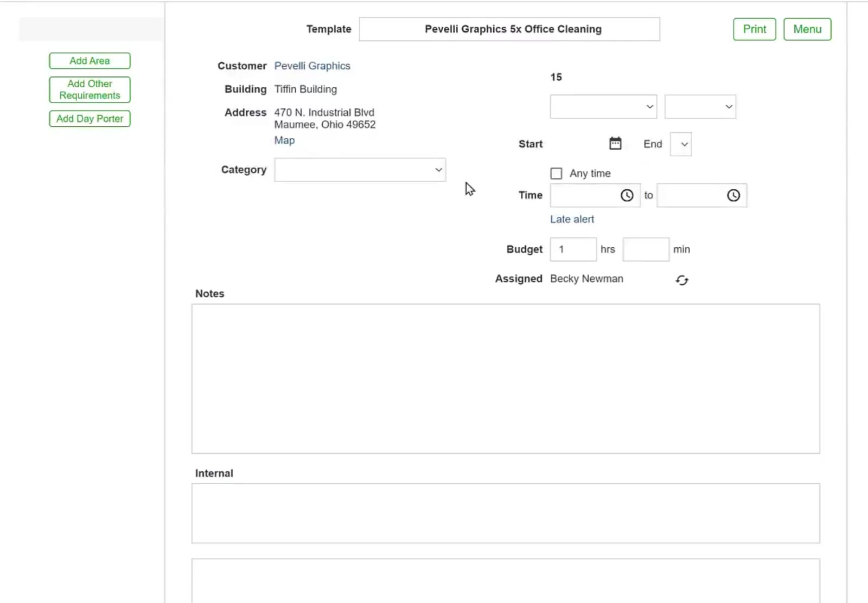The height and width of the screenshot is (603, 868).
Task: Click the address line 470 N. Industrial Blvd
Action: coord(324,112)
